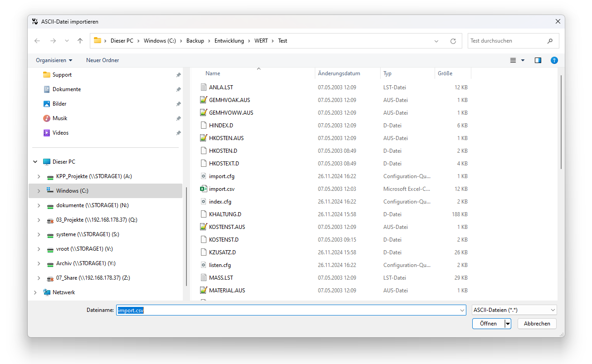Select the import.cfg configuration file
The image size is (592, 364).
point(221,176)
